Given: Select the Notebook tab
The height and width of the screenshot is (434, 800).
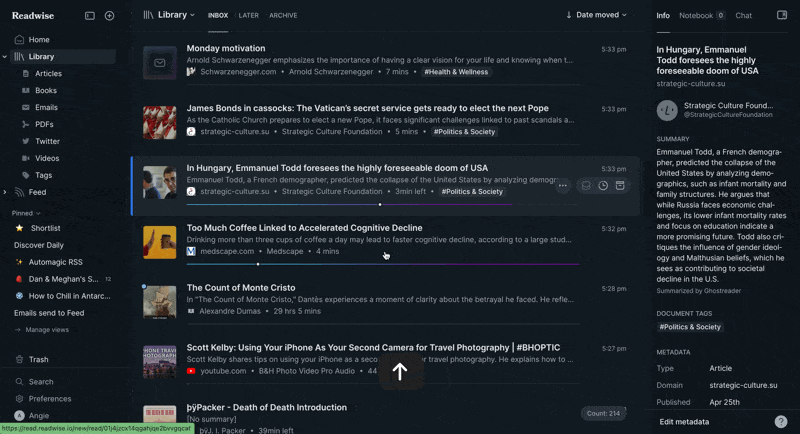Looking at the screenshot, I should click(x=702, y=15).
